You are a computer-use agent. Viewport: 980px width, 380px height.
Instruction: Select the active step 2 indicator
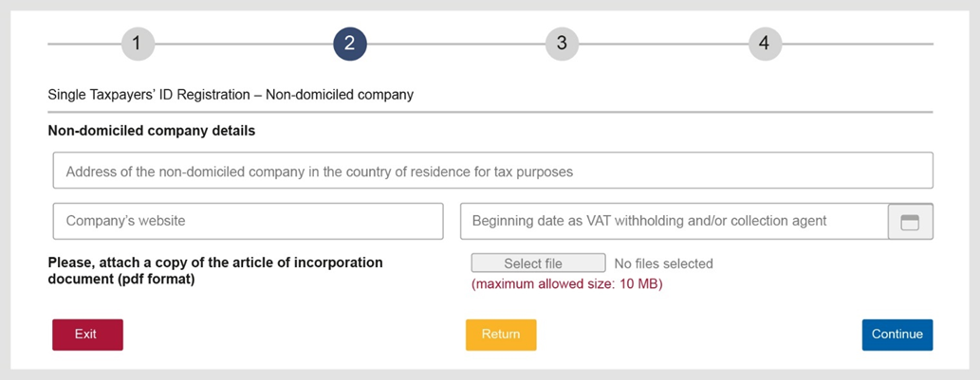pyautogui.click(x=349, y=44)
